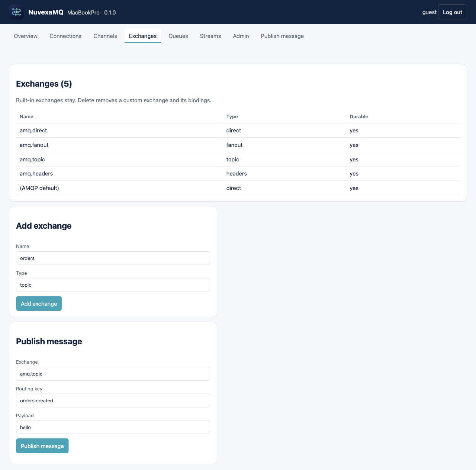Screen dimensions: 476x470
Task: Click the Name column header
Action: (x=26, y=116)
